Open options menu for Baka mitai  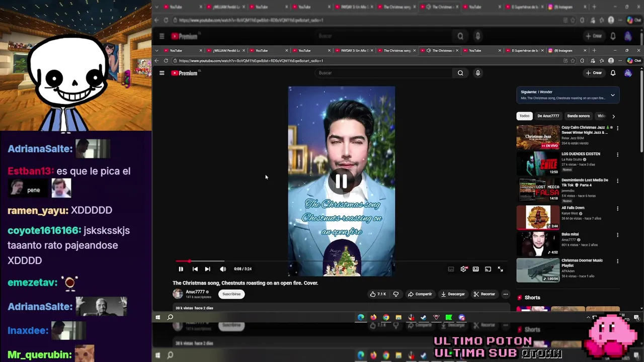617,235
